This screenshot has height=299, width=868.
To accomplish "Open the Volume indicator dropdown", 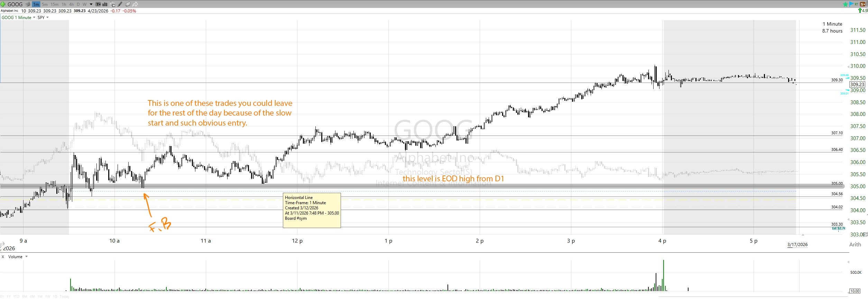I will click(27, 257).
